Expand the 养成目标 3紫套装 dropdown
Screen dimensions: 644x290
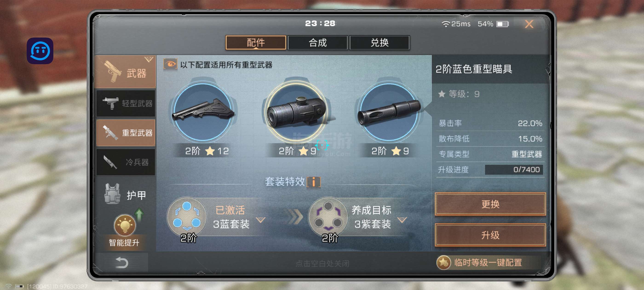click(402, 220)
